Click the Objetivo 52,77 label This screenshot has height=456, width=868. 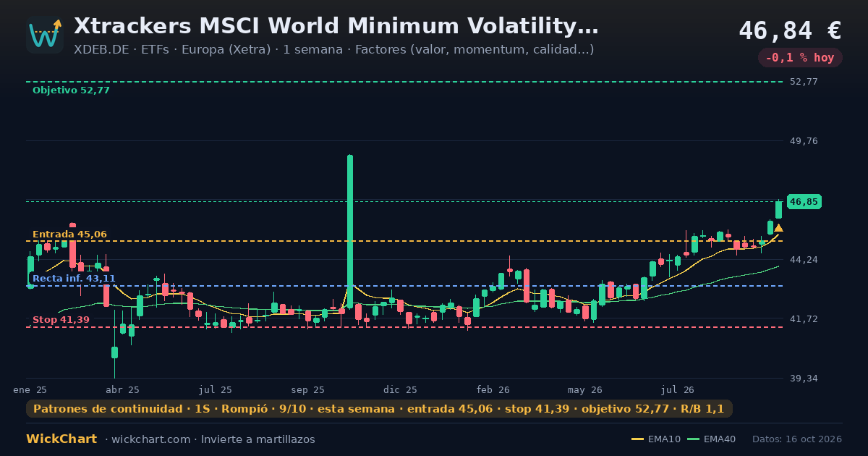(71, 90)
